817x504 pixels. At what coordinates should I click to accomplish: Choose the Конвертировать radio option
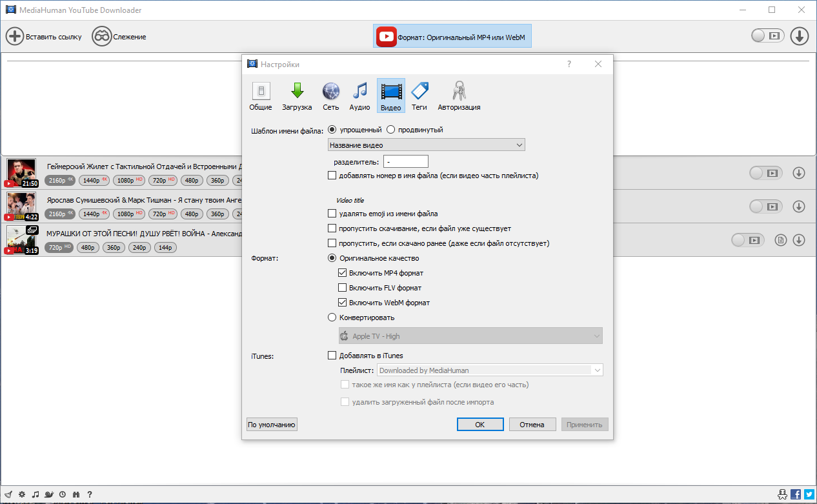coord(332,318)
